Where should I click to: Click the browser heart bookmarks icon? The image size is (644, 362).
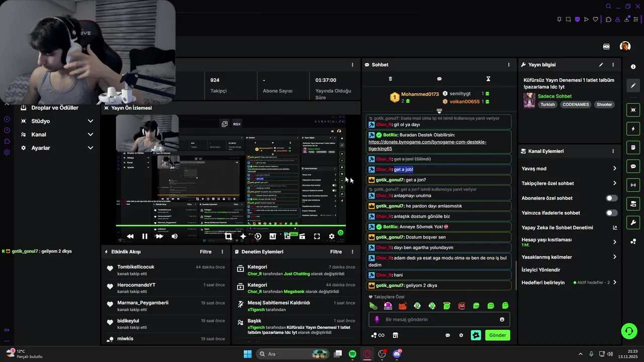[x=596, y=20]
